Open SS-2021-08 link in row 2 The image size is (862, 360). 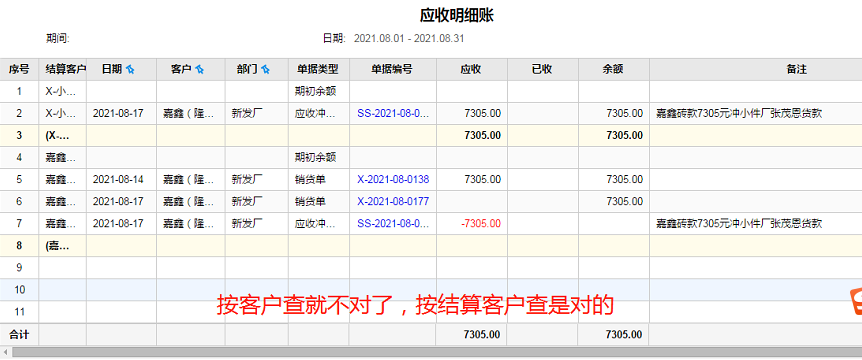(393, 114)
